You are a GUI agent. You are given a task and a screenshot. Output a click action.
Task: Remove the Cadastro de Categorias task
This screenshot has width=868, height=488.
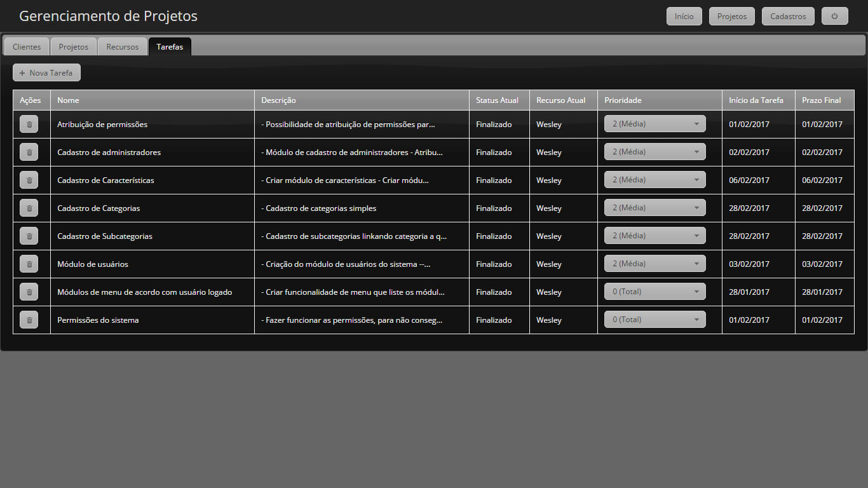point(29,208)
